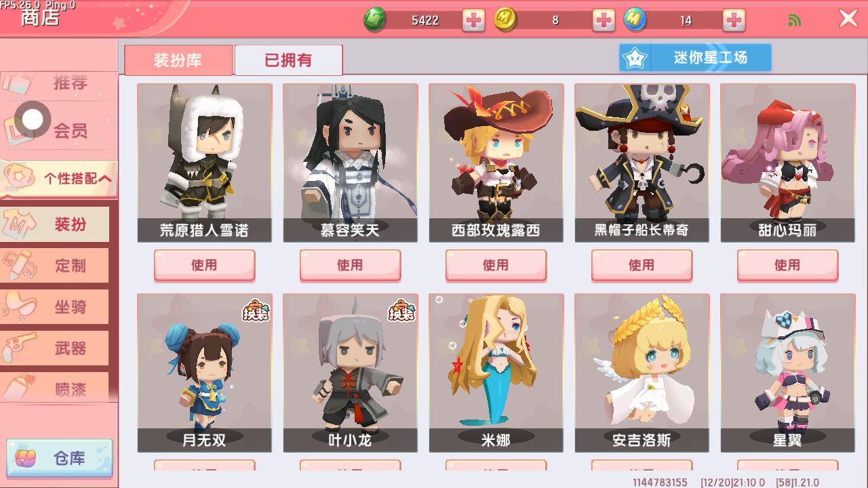Click 换装 badge on 叶小龙 card
The height and width of the screenshot is (488, 868).
(x=401, y=310)
